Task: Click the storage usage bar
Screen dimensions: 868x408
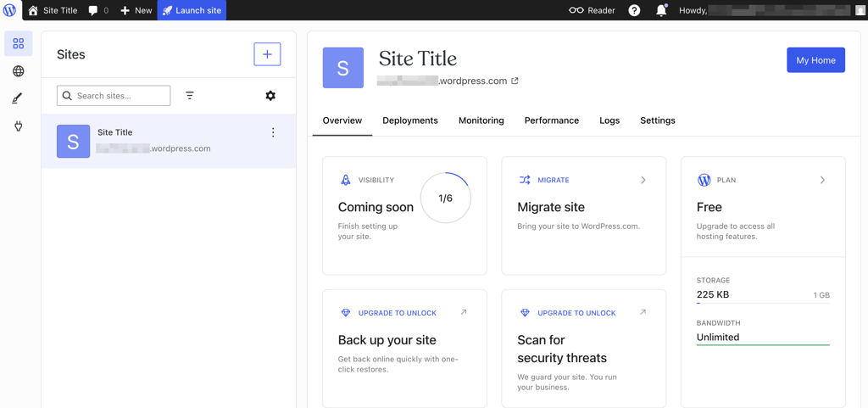Action: (763, 304)
